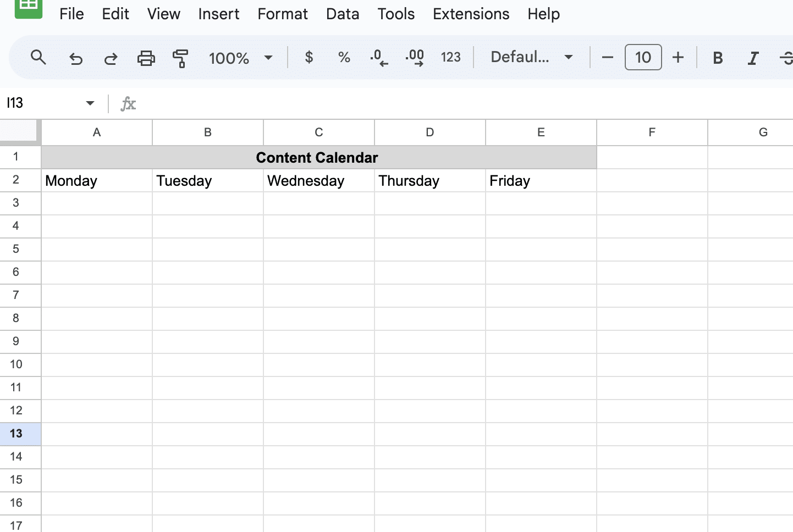Open more number formats (123) button

pos(451,57)
